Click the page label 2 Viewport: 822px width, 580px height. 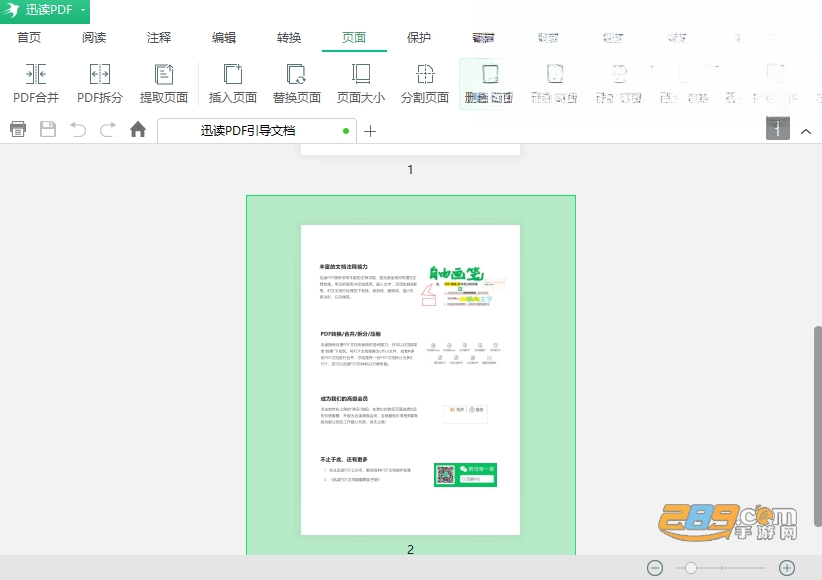tap(410, 549)
